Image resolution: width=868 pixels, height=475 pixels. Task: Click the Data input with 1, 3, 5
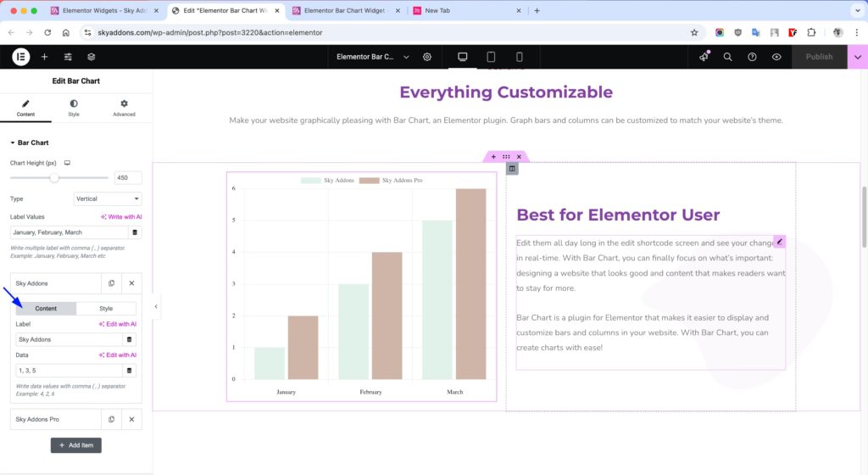(69, 371)
